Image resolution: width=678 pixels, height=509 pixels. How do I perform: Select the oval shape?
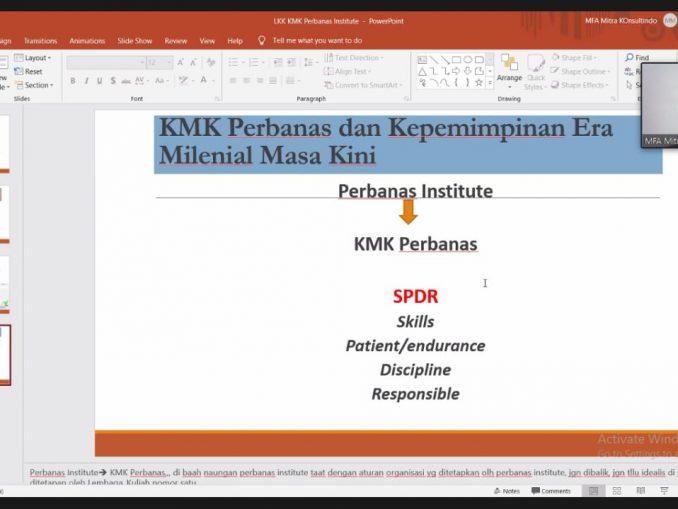467,60
